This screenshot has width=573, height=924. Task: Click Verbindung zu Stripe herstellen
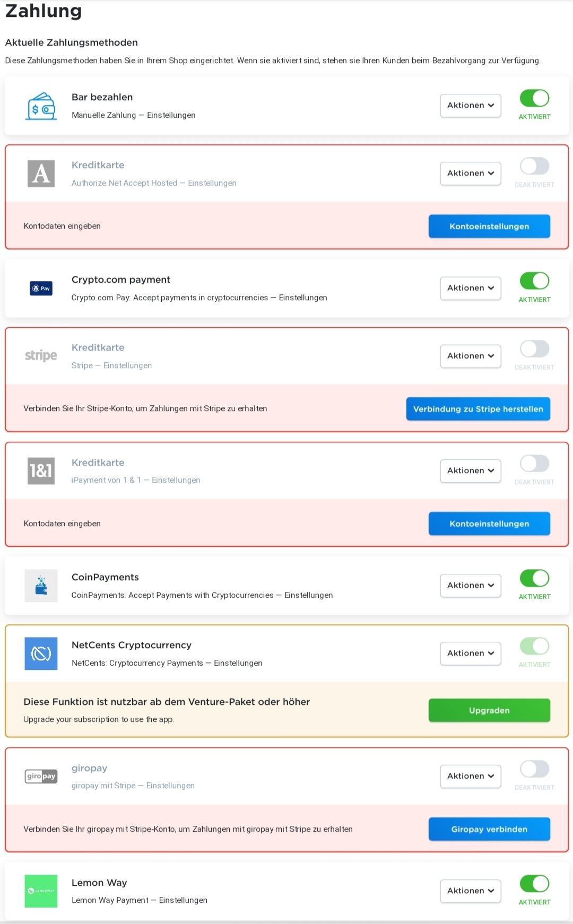coord(477,408)
